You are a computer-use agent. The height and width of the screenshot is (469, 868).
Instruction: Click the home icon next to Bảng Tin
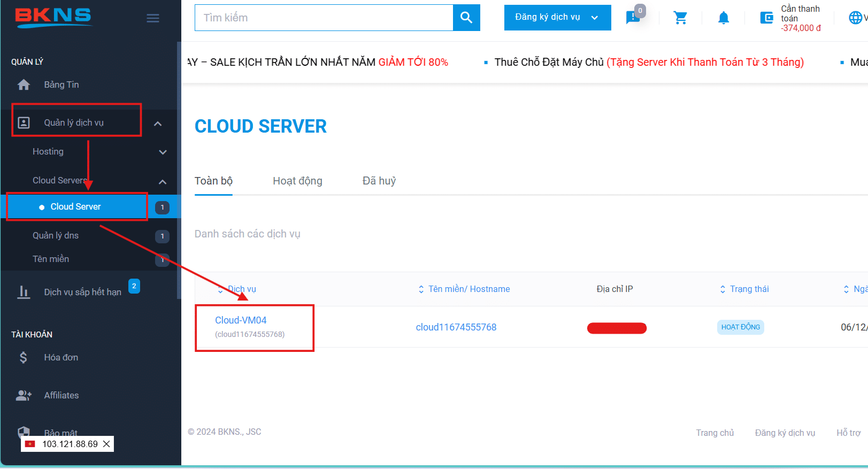24,84
